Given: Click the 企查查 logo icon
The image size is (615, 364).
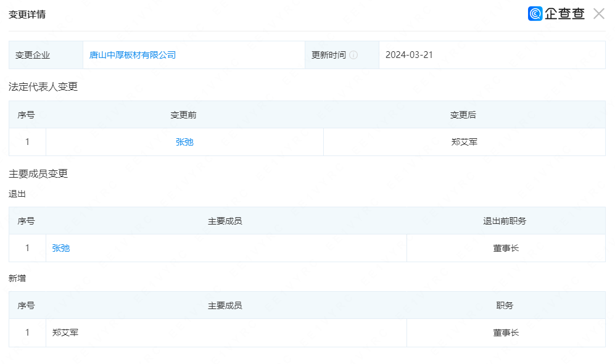Looking at the screenshot, I should (535, 14).
